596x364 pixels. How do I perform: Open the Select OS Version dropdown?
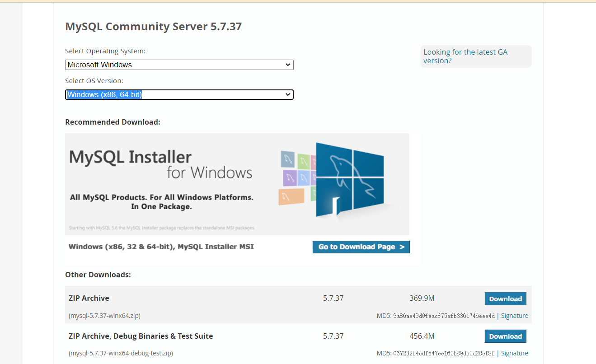[179, 94]
